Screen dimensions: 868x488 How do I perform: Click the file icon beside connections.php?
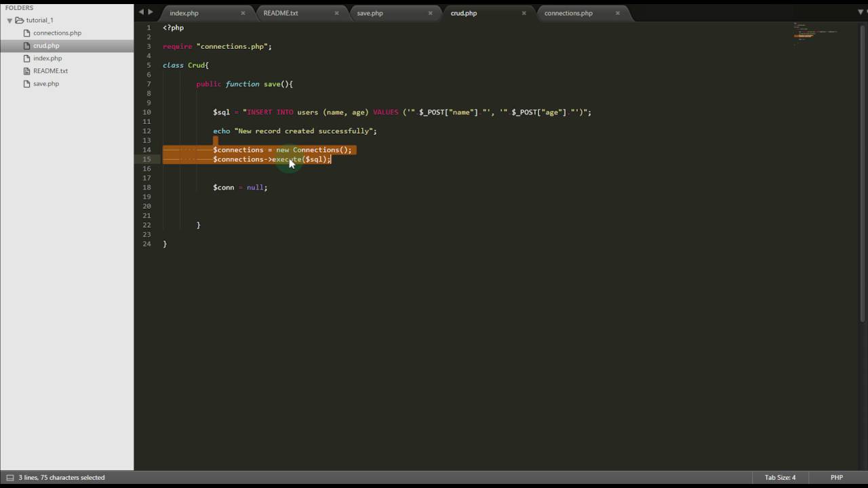pyautogui.click(x=27, y=33)
